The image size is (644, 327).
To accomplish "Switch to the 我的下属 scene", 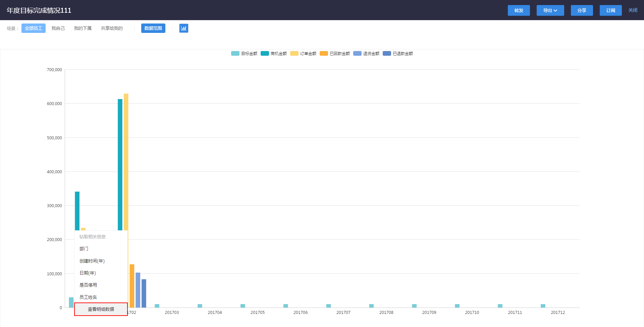I will [83, 28].
